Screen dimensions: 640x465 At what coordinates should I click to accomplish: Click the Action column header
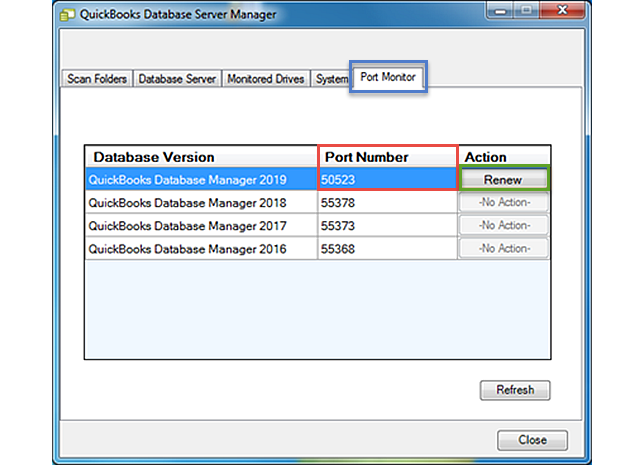[504, 157]
